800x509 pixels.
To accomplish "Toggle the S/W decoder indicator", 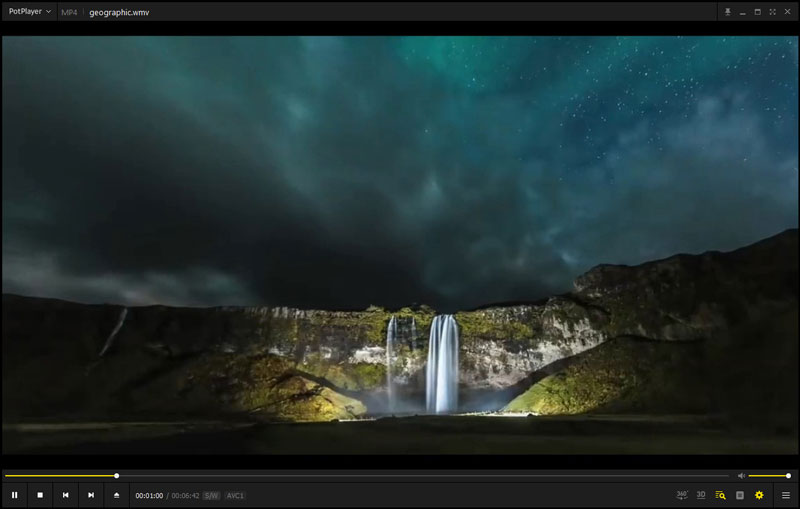I will pos(212,495).
